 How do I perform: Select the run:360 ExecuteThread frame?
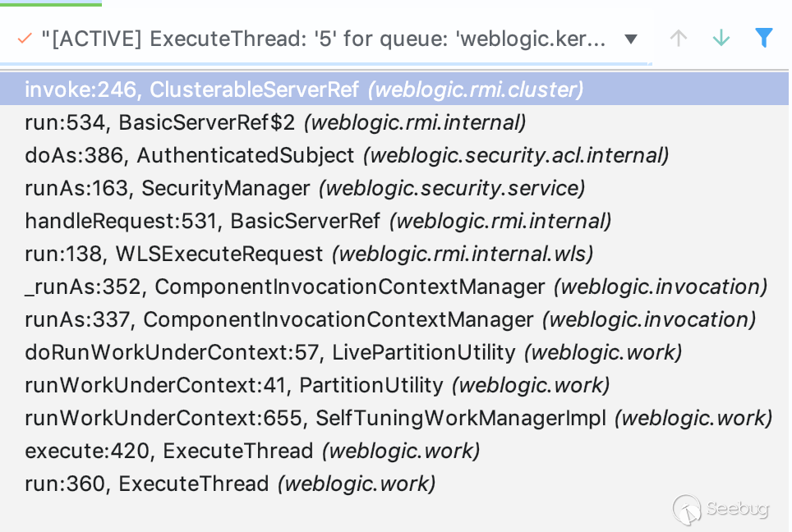point(230,484)
